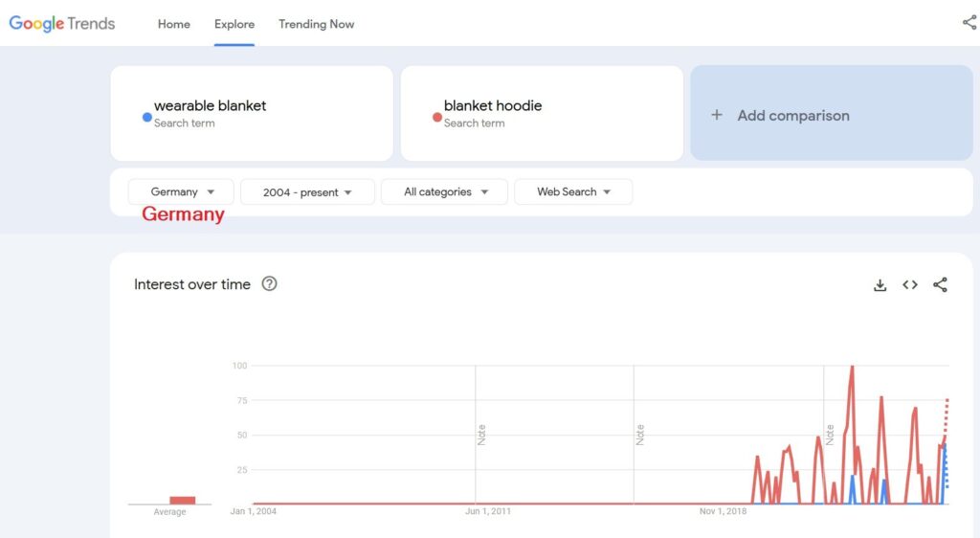This screenshot has height=538, width=980.
Task: Select the Explore tab
Action: [x=234, y=24]
